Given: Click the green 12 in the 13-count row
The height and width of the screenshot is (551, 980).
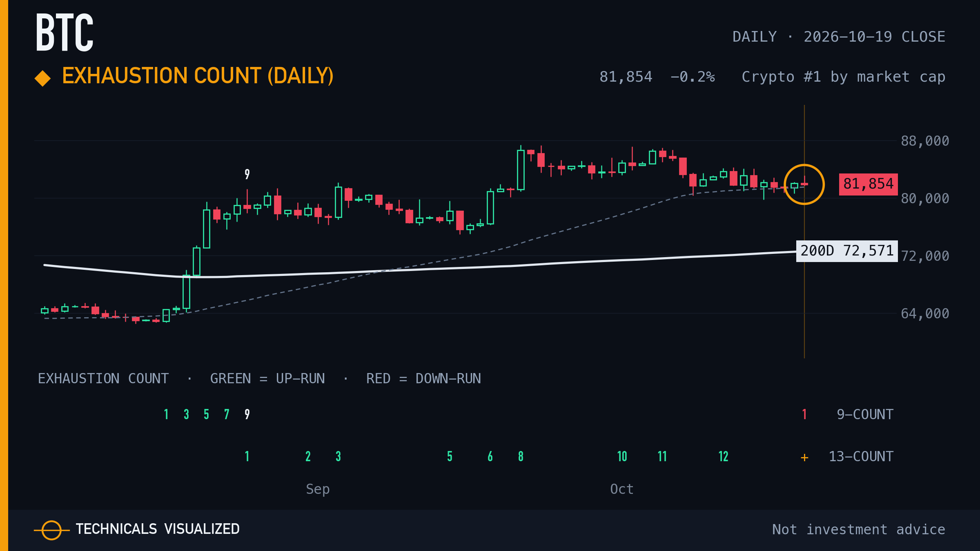Looking at the screenshot, I should (x=723, y=457).
